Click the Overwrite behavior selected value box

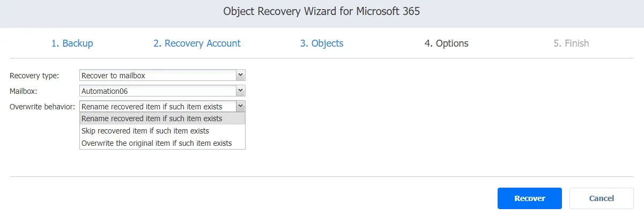coord(158,106)
